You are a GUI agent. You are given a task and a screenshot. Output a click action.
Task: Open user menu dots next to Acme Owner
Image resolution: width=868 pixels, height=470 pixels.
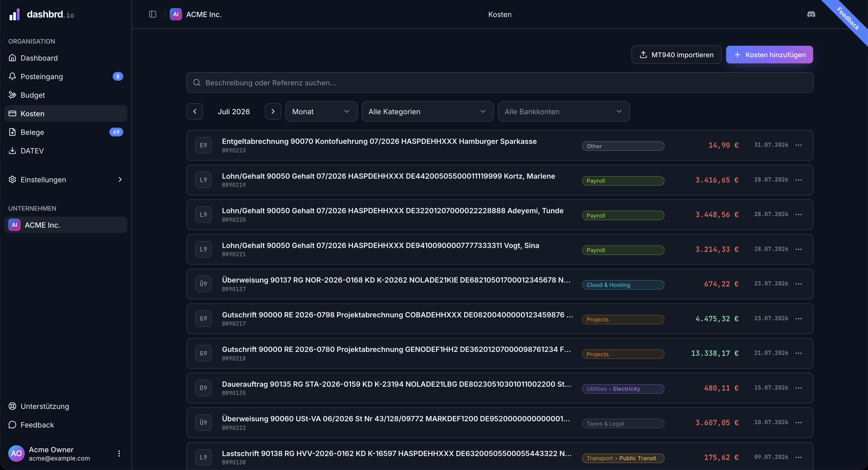click(119, 453)
